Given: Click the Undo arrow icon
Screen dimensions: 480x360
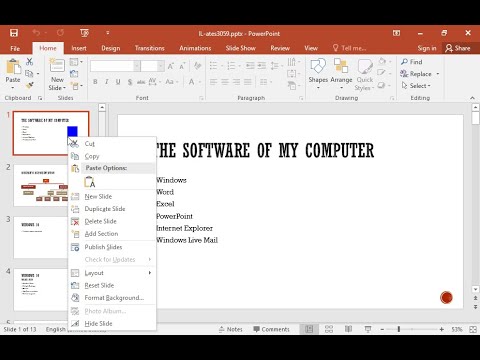Looking at the screenshot, I should pyautogui.click(x=36, y=33).
